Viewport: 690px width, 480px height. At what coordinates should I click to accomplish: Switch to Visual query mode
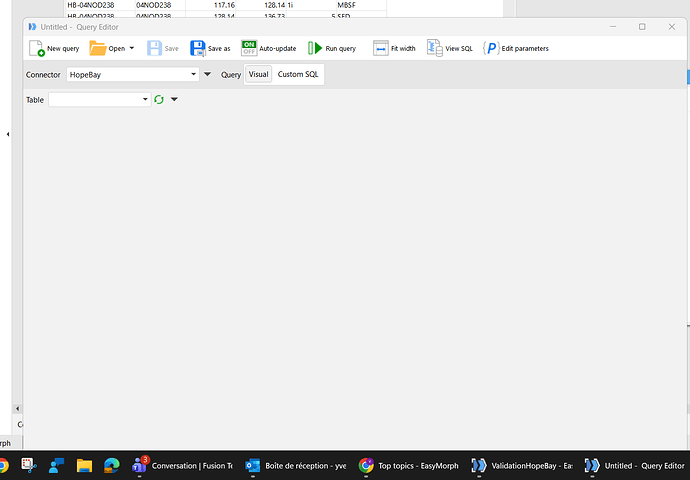[x=258, y=74]
